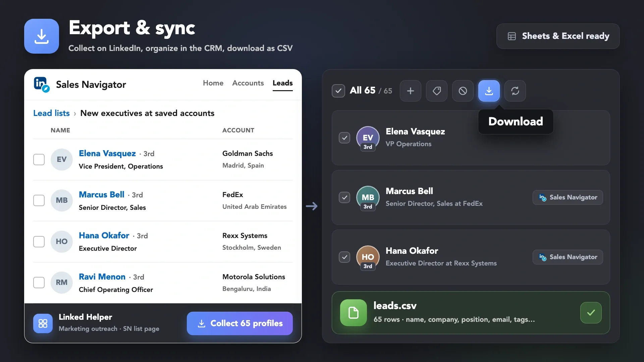Tick checkbox for Elena Vasquez in lead list
Screen dimensions: 644x362
pyautogui.click(x=39, y=160)
